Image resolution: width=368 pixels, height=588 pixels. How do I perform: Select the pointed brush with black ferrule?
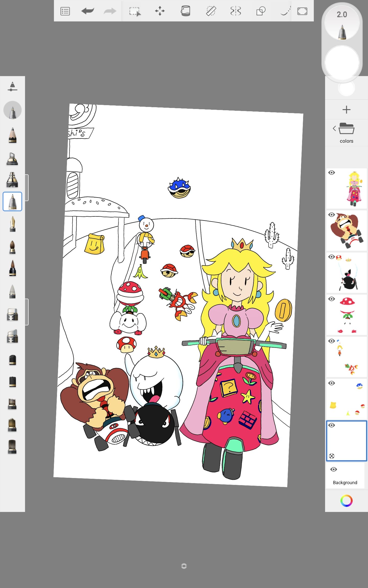point(13,268)
